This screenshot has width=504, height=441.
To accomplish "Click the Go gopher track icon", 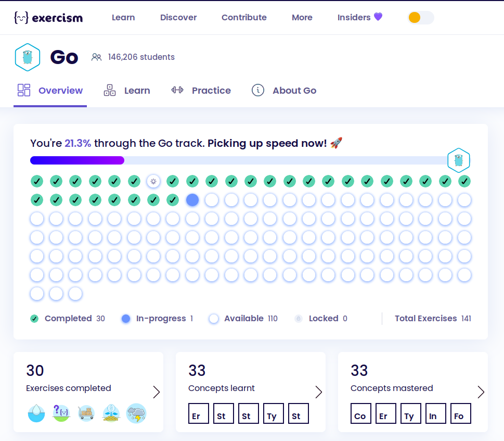I will click(27, 57).
